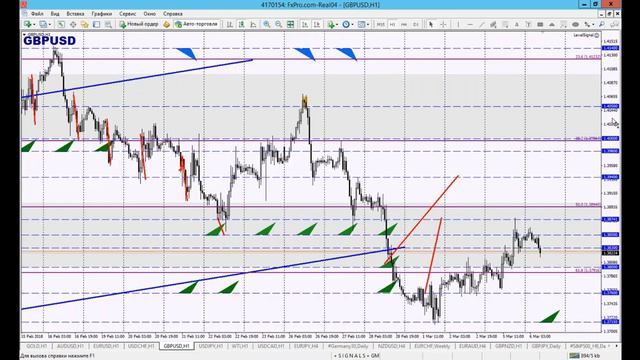Select the text label T tool

click(528, 24)
